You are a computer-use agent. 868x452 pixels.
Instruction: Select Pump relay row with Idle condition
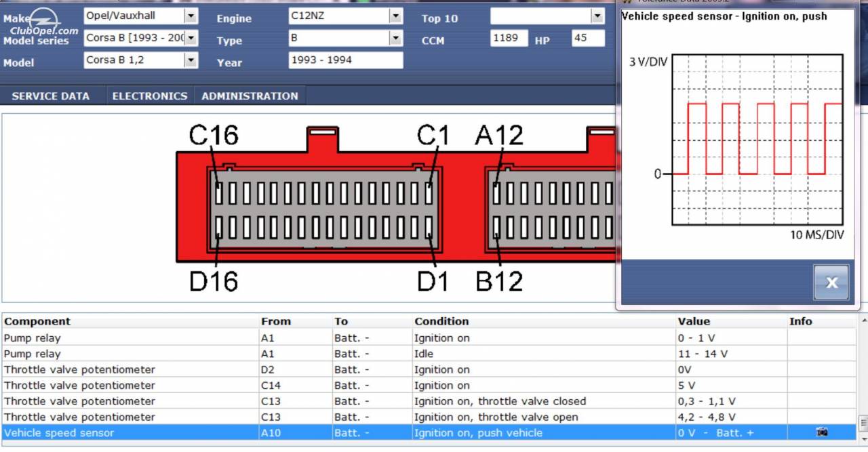429,354
